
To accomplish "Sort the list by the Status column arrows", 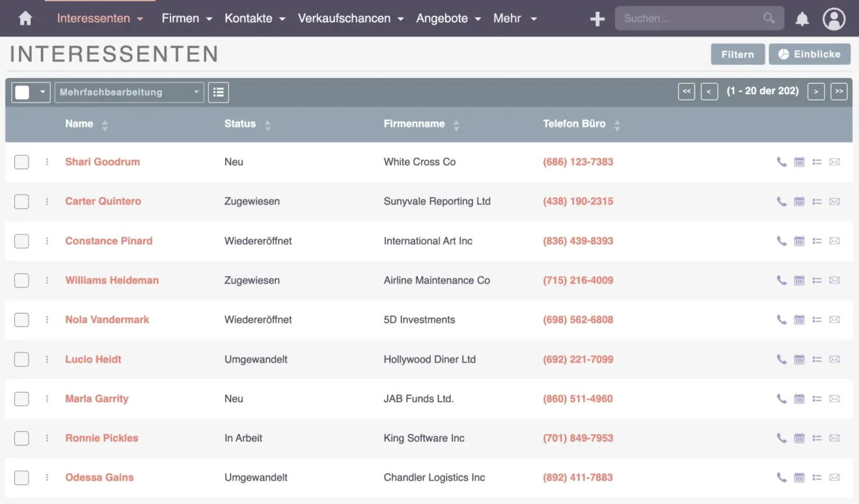I will (x=267, y=124).
